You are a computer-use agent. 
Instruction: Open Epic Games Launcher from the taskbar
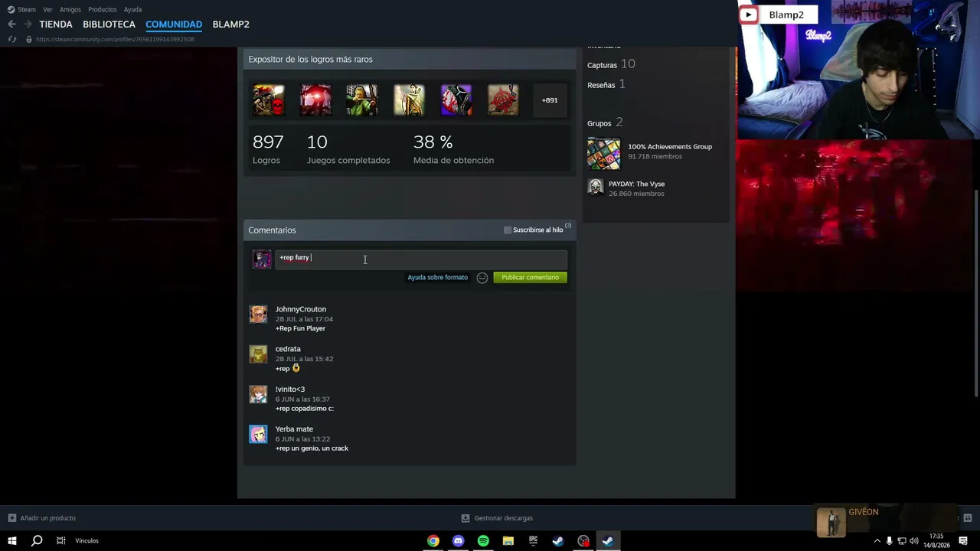click(533, 541)
